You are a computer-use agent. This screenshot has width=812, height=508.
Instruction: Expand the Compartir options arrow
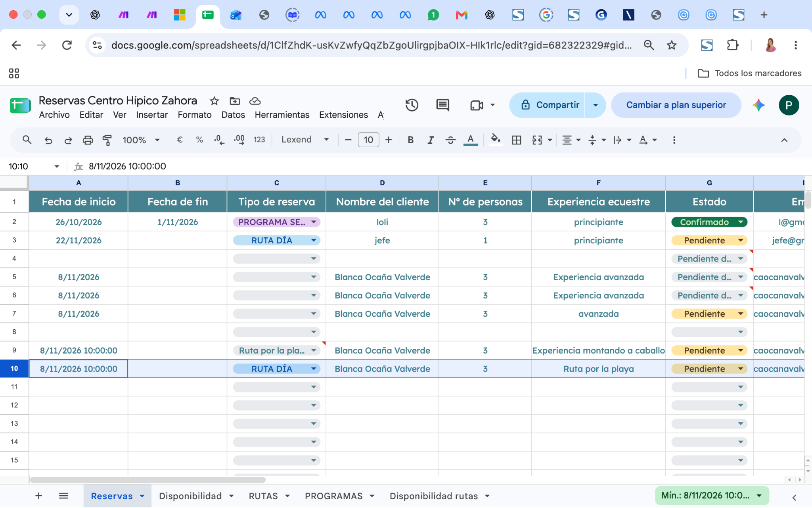(x=596, y=105)
